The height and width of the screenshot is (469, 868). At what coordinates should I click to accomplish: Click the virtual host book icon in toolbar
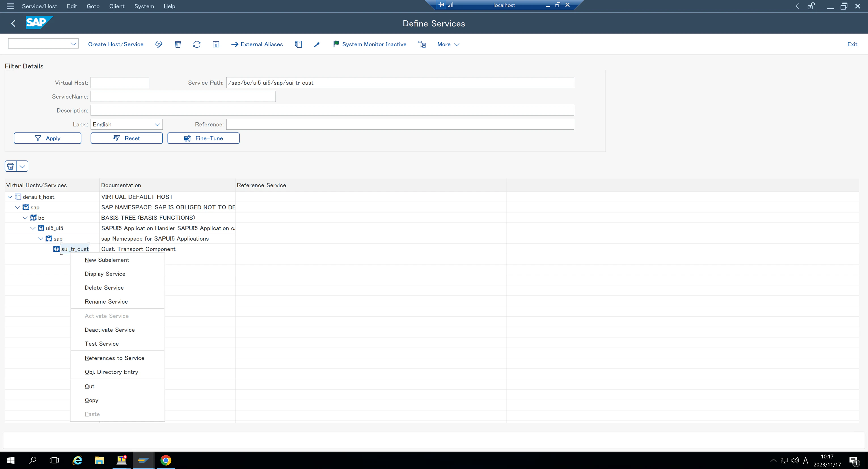click(298, 44)
